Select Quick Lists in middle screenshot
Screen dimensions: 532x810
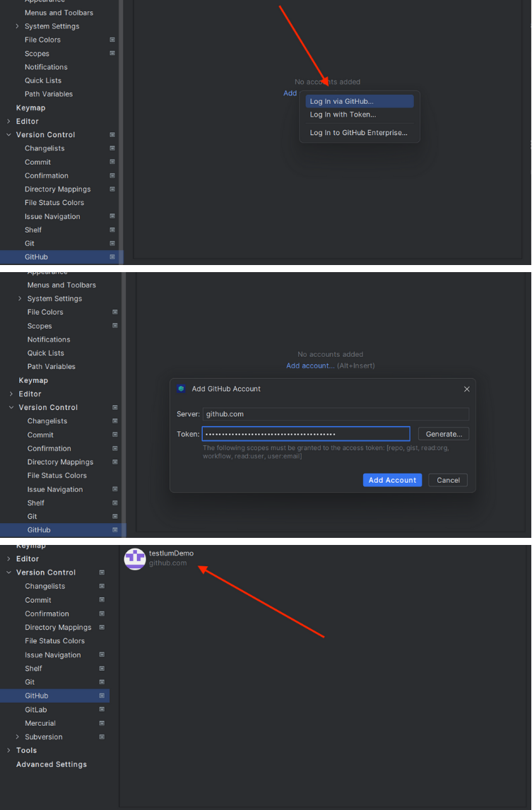point(45,353)
